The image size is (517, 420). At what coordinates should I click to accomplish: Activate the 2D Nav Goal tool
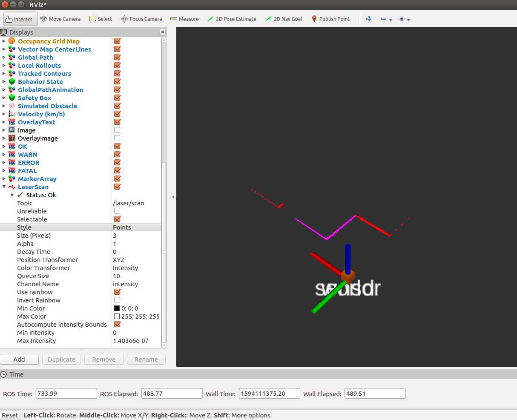(x=284, y=19)
